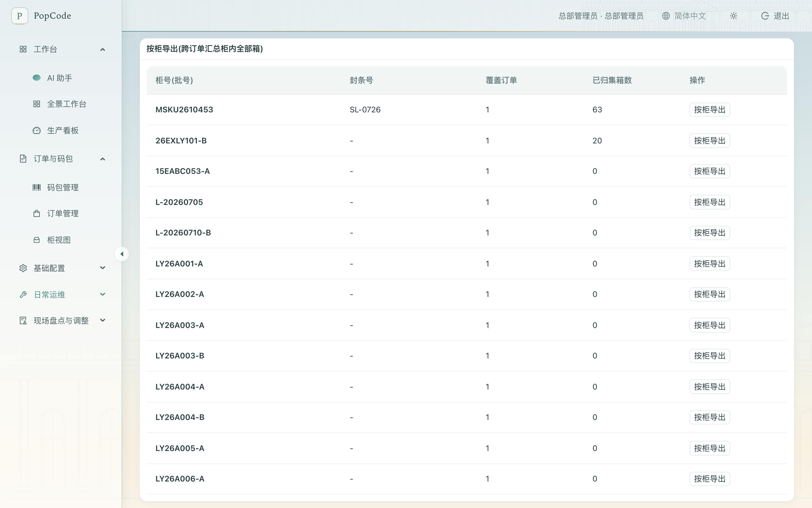
Task: Click the 操作 column header
Action: pyautogui.click(x=697, y=80)
